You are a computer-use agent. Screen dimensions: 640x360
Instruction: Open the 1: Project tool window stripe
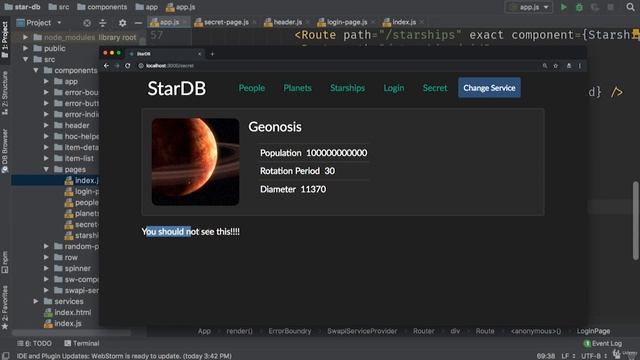[x=5, y=40]
